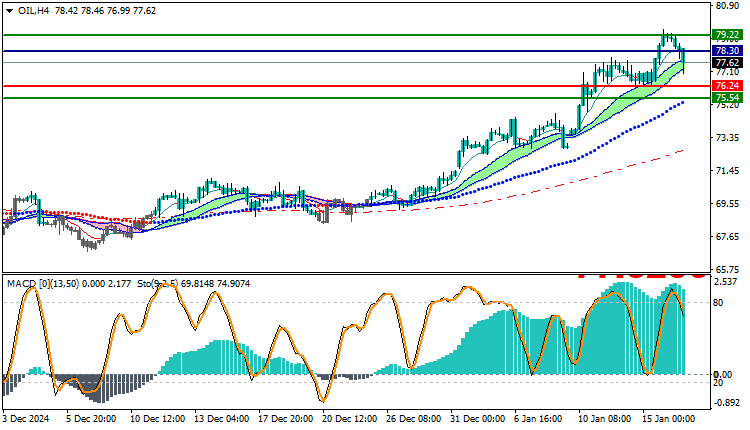Click the 10 Jan 08:00 time label
Viewport: 750px width, 430px height.
pyautogui.click(x=605, y=419)
